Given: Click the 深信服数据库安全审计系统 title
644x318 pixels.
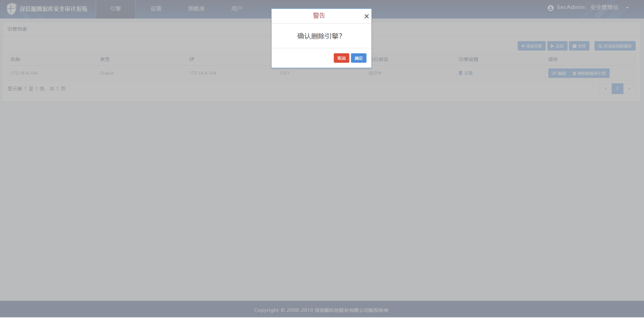Looking at the screenshot, I should click(x=53, y=9).
